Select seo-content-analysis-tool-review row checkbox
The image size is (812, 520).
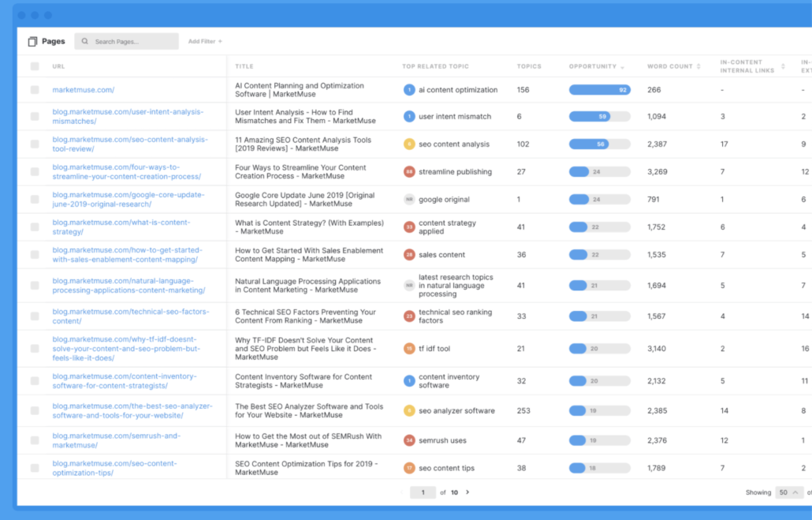pos(35,144)
